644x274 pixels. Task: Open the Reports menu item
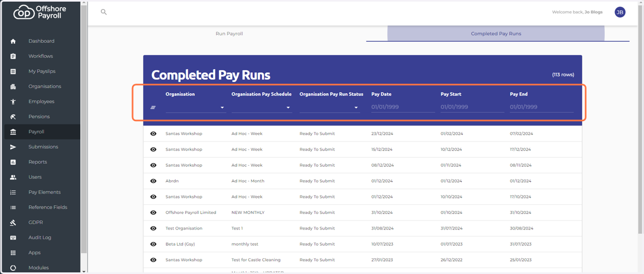click(x=38, y=162)
